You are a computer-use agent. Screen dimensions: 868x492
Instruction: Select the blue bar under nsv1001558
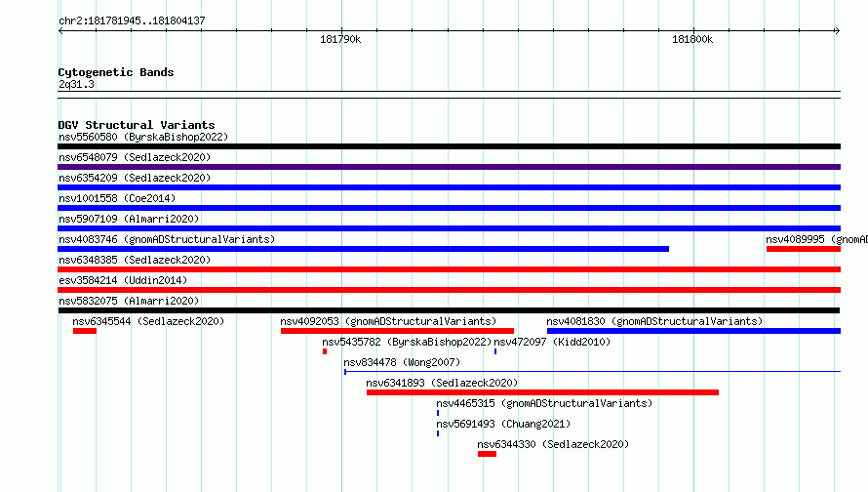pyautogui.click(x=449, y=208)
